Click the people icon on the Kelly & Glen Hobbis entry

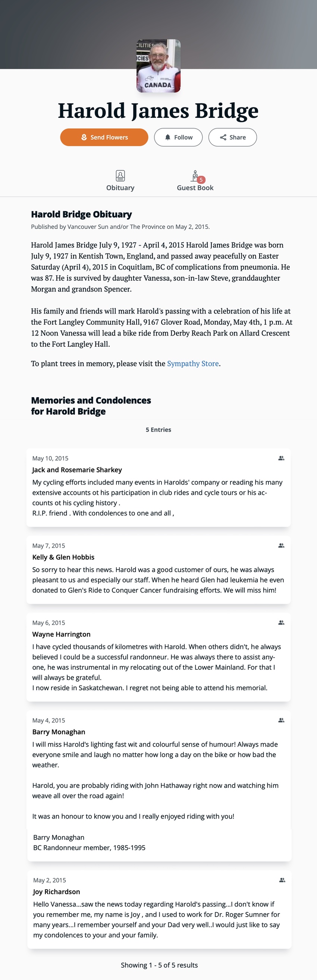point(281,546)
